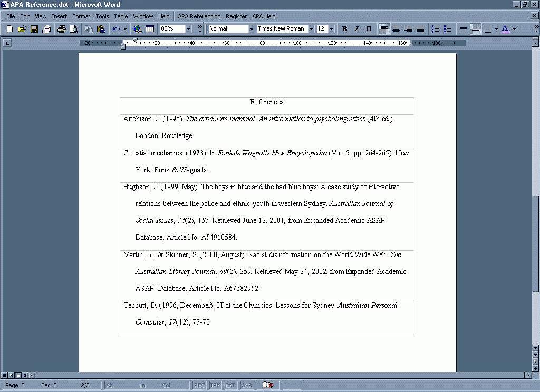Justify the paragraph text
This screenshot has width=540, height=392.
coord(420,29)
